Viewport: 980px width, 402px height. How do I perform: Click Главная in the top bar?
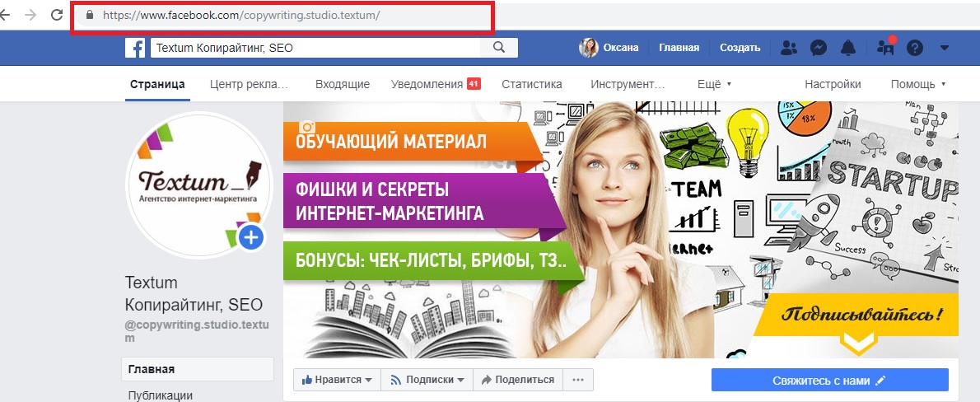679,48
